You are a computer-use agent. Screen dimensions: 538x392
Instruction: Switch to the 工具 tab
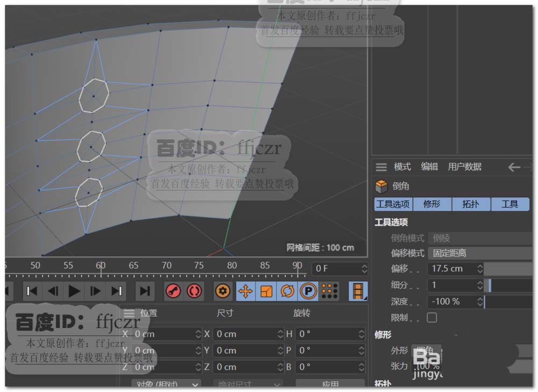click(510, 204)
